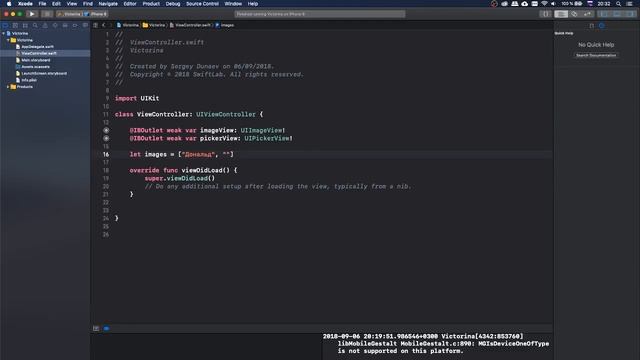Click the activity status bar in toolbar
Image resolution: width=640 pixels, height=360 pixels.
click(320, 14)
